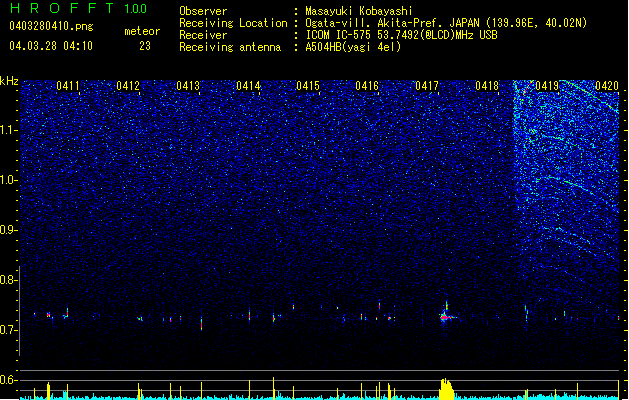Click the 0413 time marker
Image resolution: width=629 pixels, height=400 pixels.
click(188, 86)
